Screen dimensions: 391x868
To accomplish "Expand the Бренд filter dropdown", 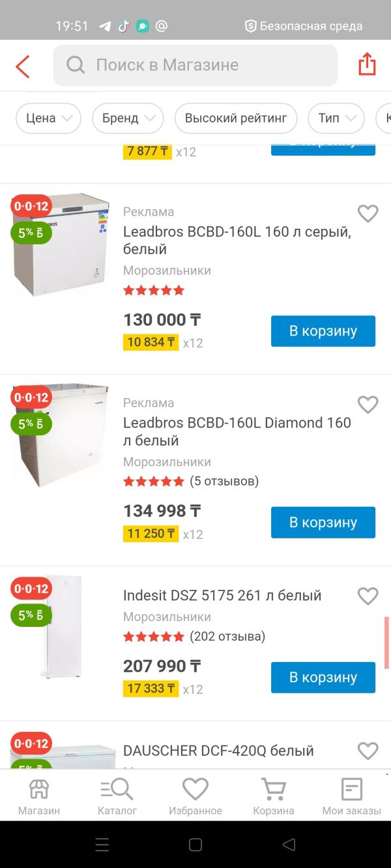I will [x=128, y=119].
